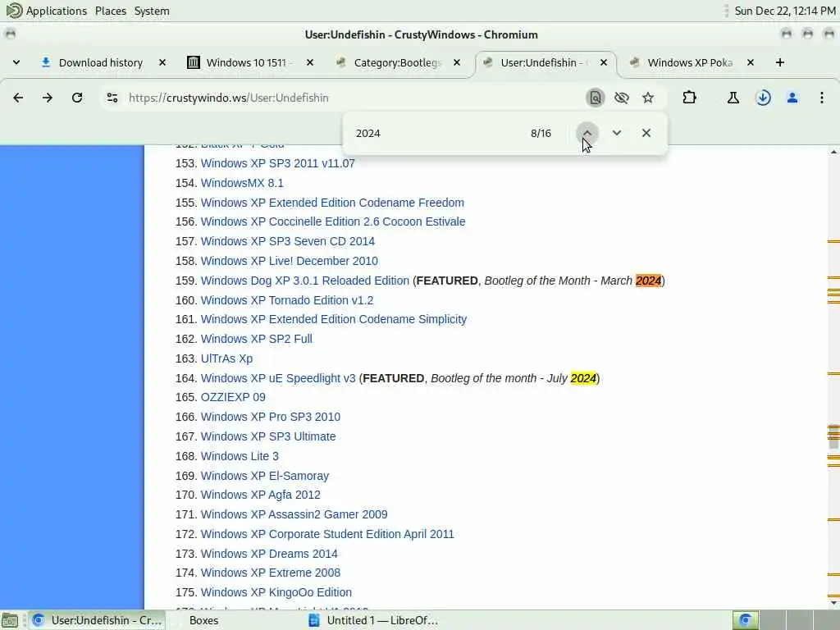Open Windows XP SP2 Full link

click(257, 339)
